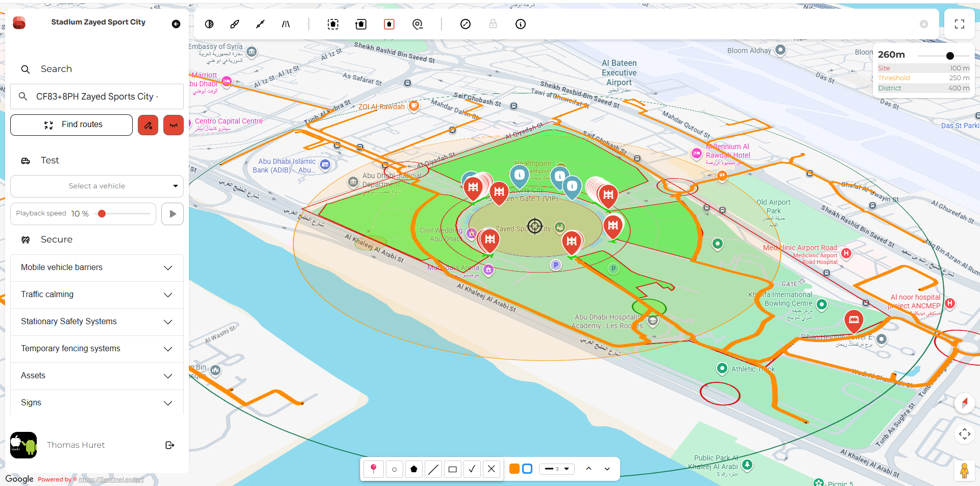Expand Stationary Safety Systems section
The image size is (980, 486).
click(x=97, y=322)
